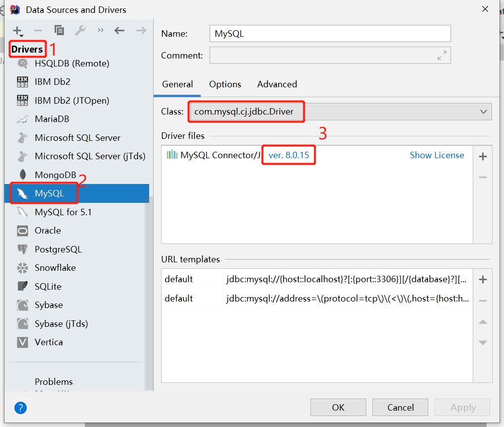
Task: Click the add data source plus icon
Action: tap(17, 31)
